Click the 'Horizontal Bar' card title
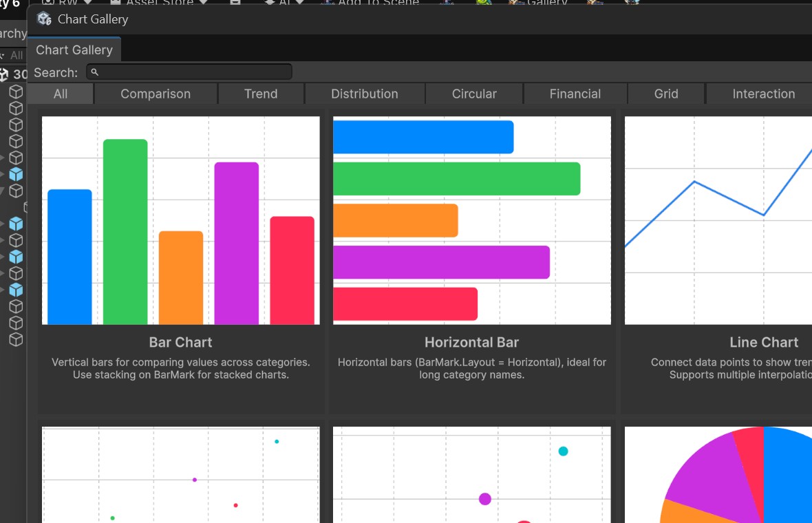812x523 pixels. coord(472,342)
